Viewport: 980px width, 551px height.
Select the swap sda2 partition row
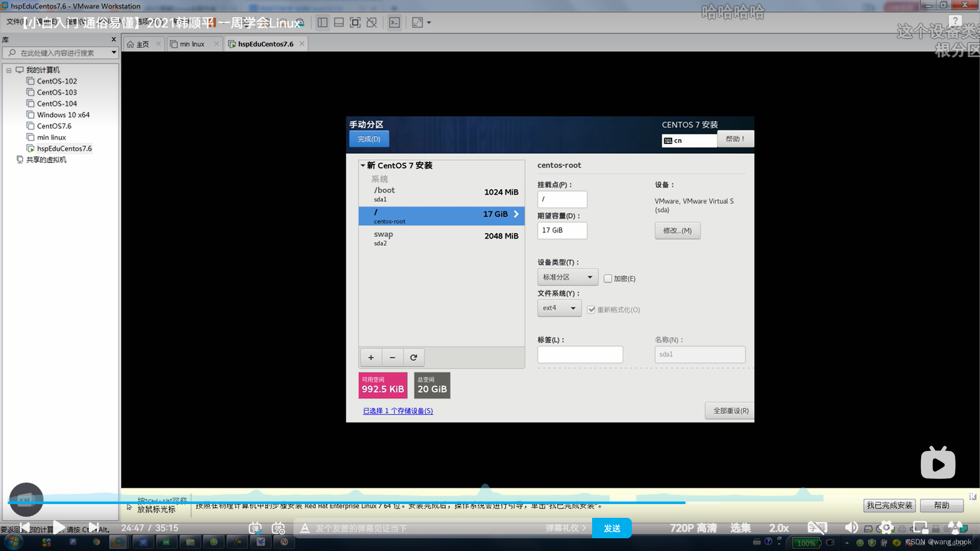pos(442,238)
